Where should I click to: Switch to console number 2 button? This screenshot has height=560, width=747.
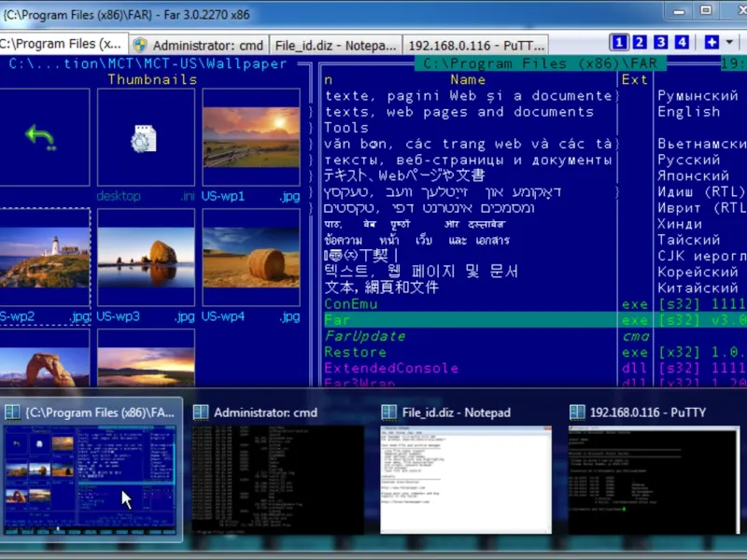[x=640, y=42]
